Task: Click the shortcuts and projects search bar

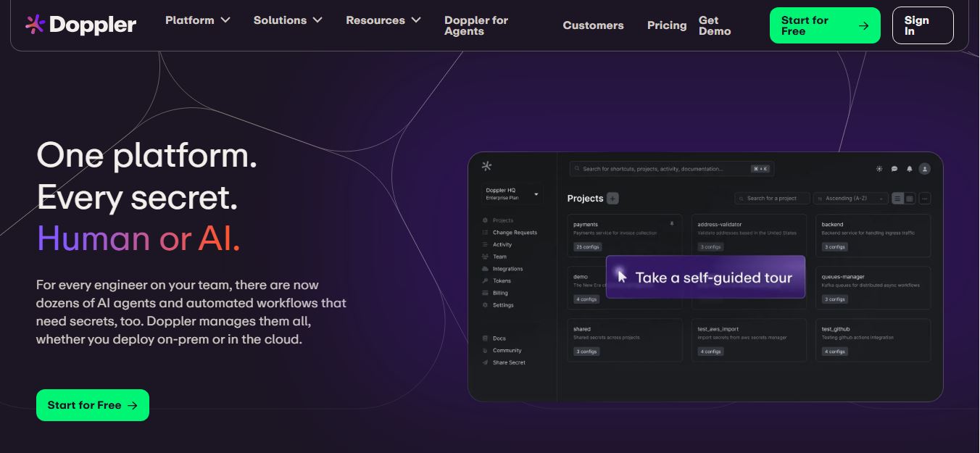Action: tap(671, 169)
